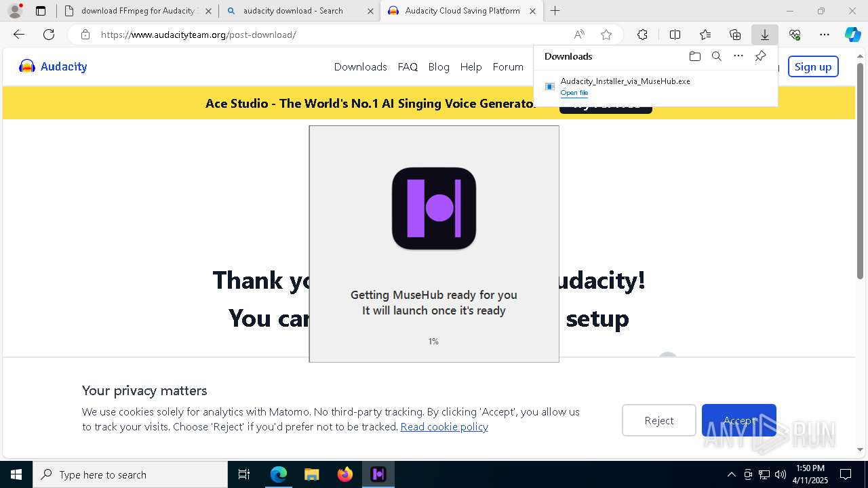This screenshot has width=868, height=488.
Task: Click the scrollbar down arrow
Action: (860, 449)
